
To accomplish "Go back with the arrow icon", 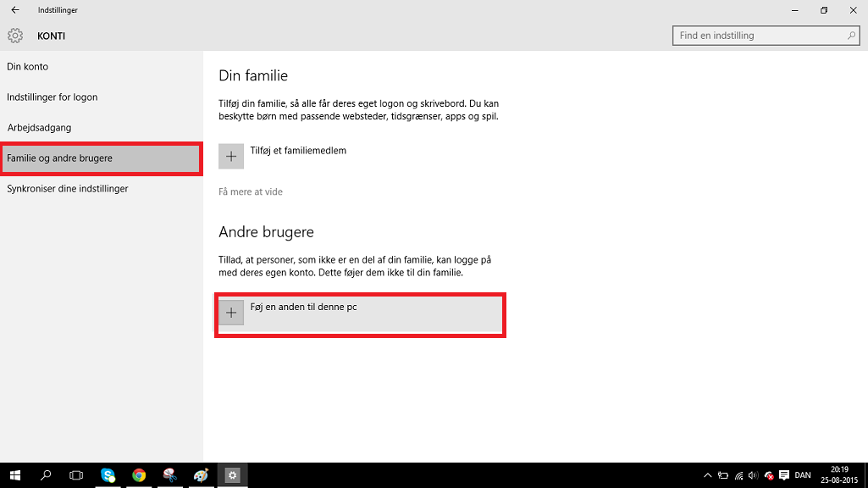I will point(15,10).
